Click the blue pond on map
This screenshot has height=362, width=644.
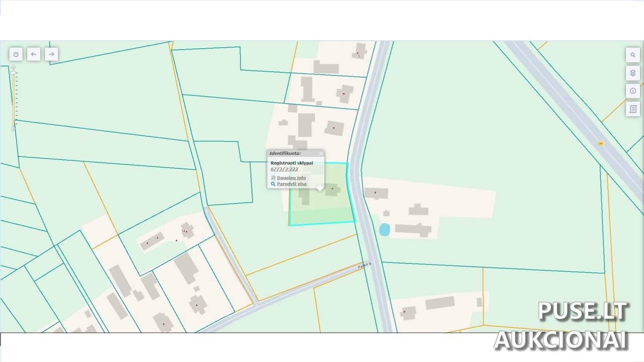click(x=384, y=230)
